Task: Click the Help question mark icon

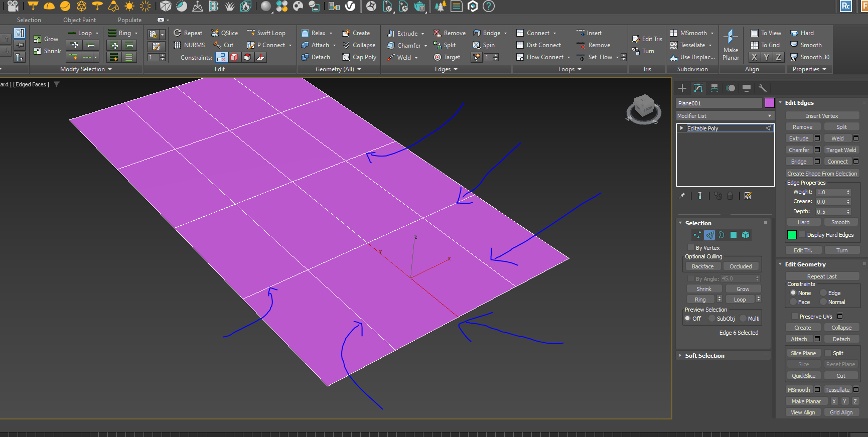Action: click(x=489, y=6)
